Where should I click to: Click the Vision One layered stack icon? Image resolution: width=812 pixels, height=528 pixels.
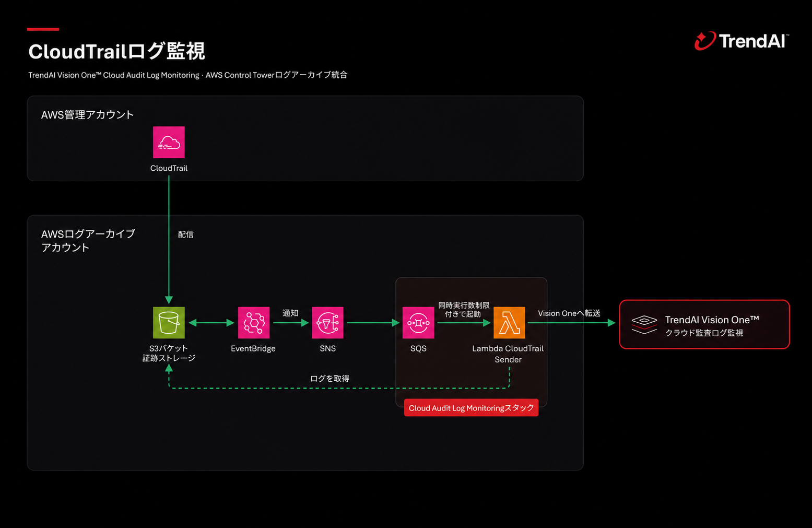644,324
